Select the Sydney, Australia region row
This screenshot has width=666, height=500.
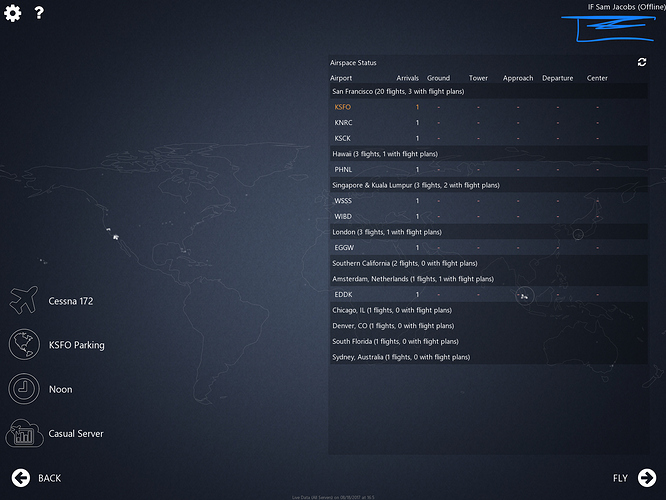click(x=489, y=357)
